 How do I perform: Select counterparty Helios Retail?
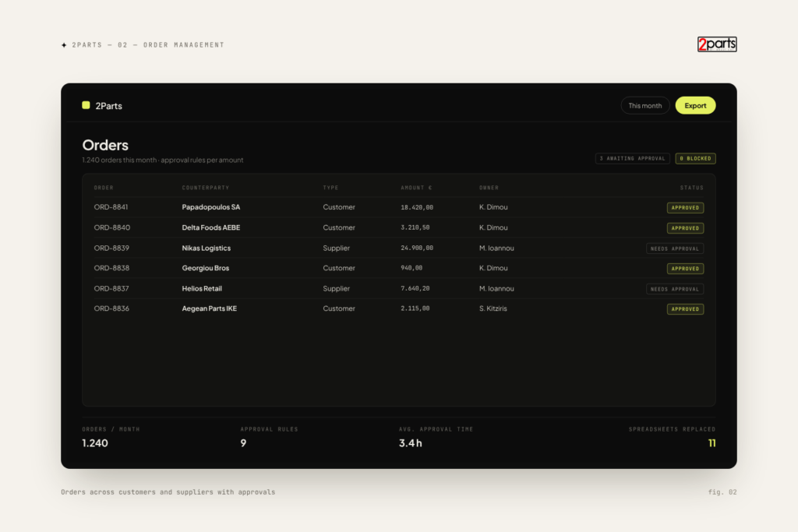coord(202,288)
